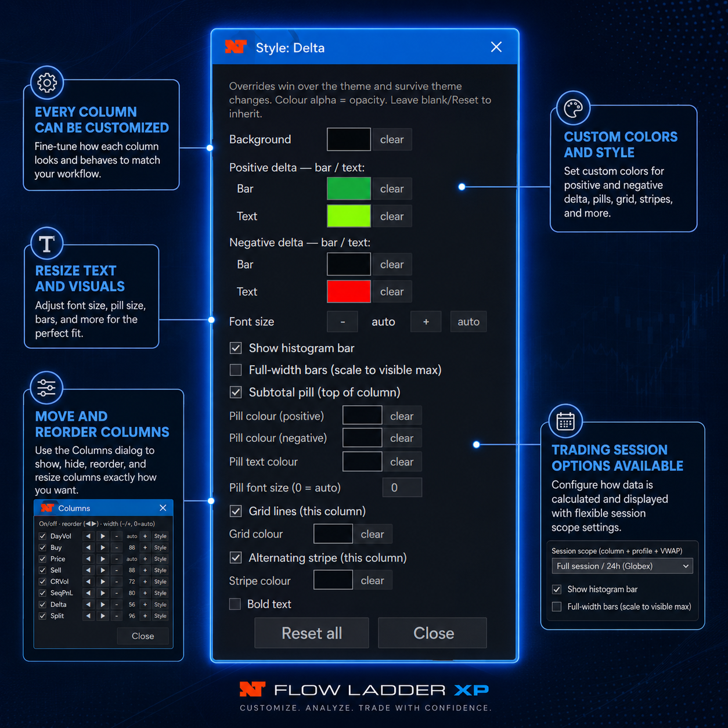Click the T text icon for Resize Text
728x728 pixels.
[46, 244]
